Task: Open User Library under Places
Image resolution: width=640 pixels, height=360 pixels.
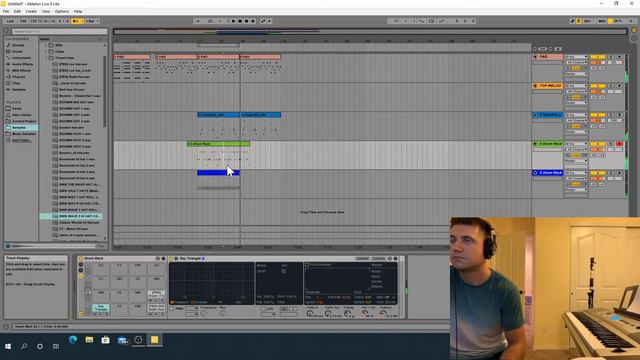Action: point(21,115)
